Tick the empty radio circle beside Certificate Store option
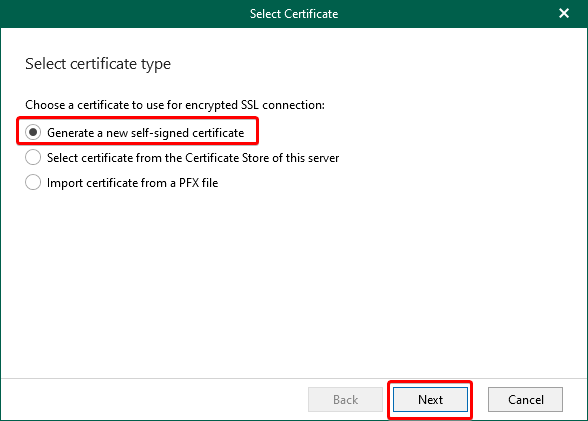This screenshot has height=421, width=588. coord(33,157)
